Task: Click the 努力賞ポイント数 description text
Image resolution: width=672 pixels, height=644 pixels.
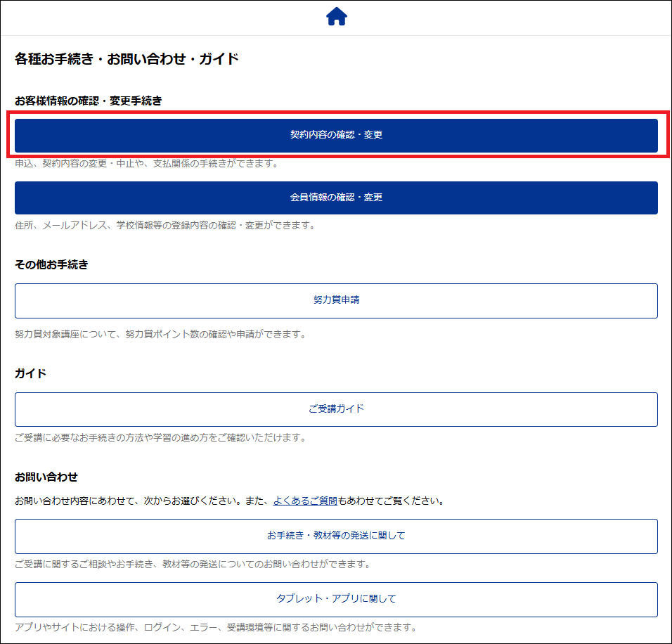Action: 160,335
